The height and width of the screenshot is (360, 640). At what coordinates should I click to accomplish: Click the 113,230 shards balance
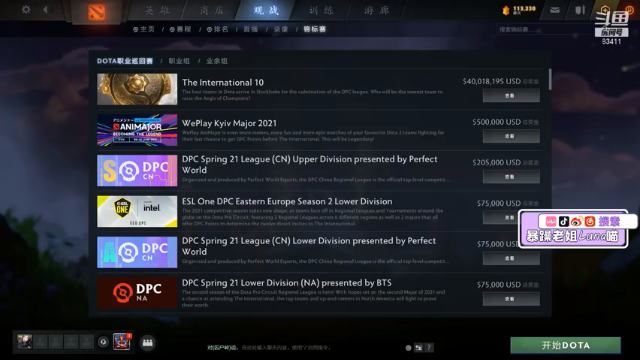[524, 9]
